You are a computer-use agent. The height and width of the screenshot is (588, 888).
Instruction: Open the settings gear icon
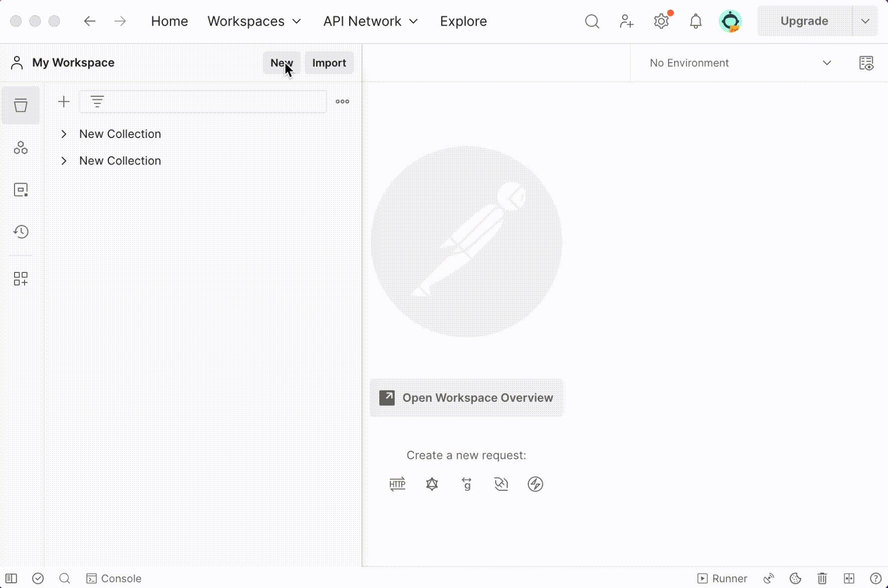click(661, 21)
